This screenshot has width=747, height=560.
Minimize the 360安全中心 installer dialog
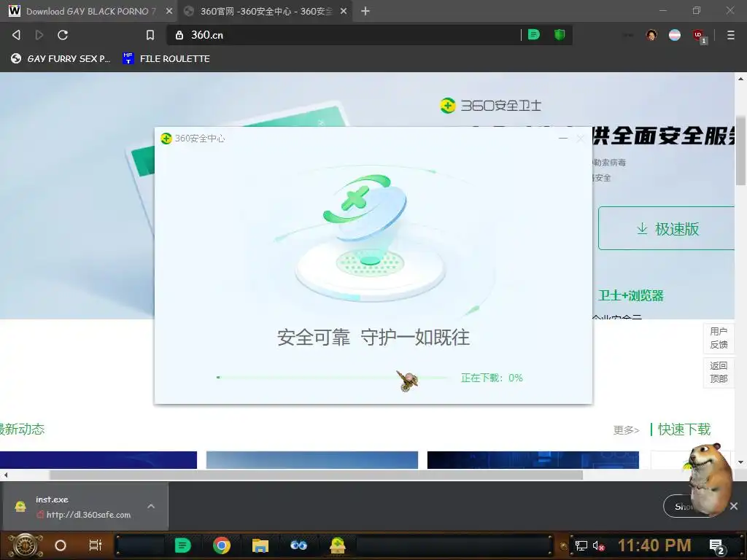pos(563,139)
